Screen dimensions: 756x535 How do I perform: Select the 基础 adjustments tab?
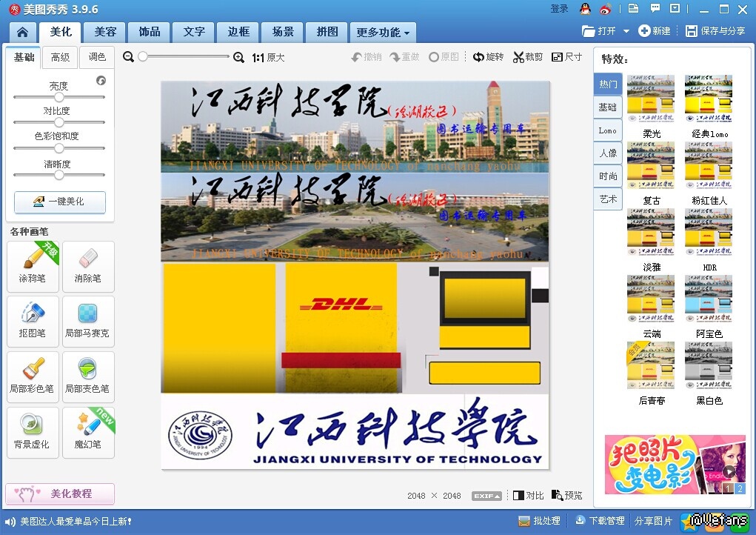tap(24, 57)
